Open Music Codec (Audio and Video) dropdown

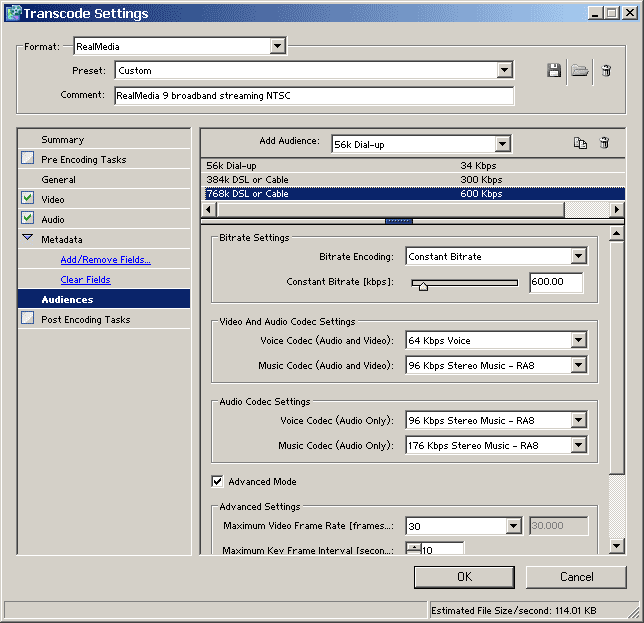[x=579, y=365]
